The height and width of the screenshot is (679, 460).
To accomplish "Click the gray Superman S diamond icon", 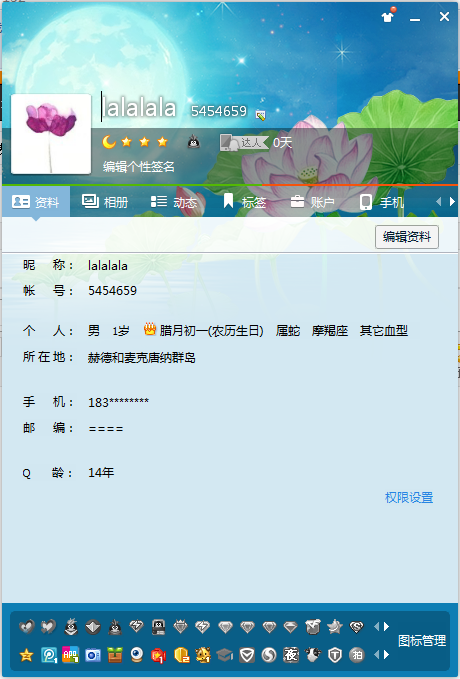I will click(356, 627).
